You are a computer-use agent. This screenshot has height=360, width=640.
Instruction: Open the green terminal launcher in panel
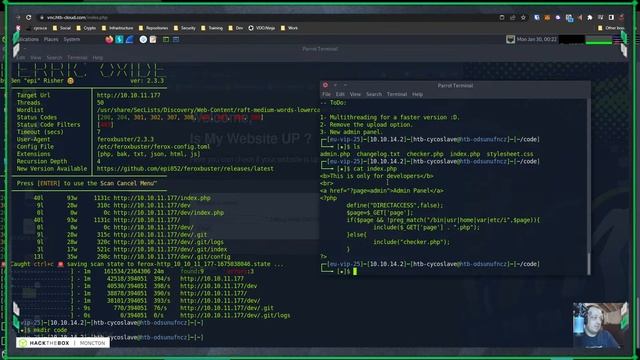pyautogui.click(x=166, y=40)
